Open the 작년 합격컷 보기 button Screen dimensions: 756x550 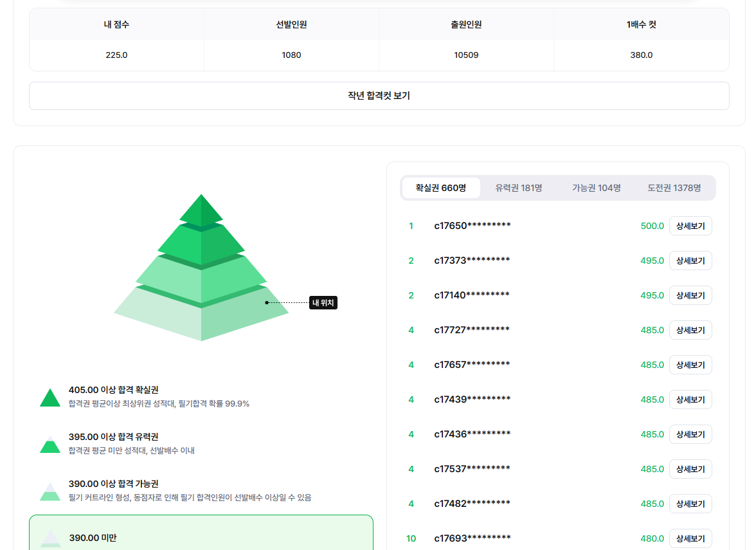click(x=379, y=95)
